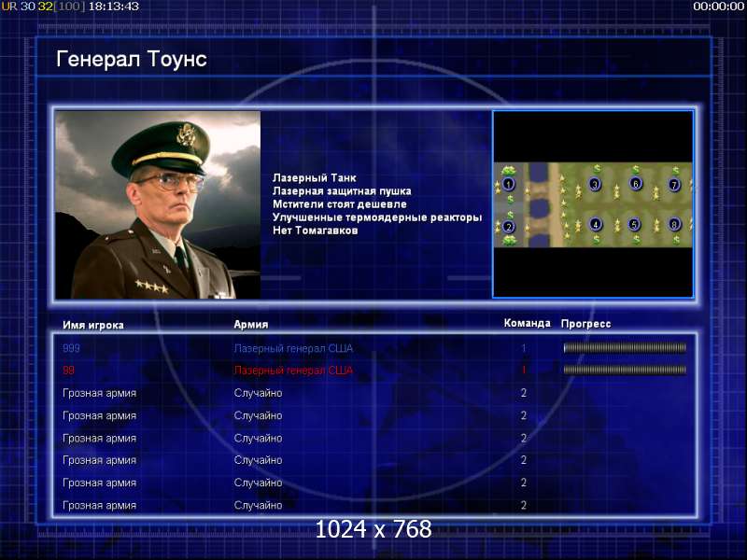Click the loading progress bar of player 999

(x=625, y=348)
